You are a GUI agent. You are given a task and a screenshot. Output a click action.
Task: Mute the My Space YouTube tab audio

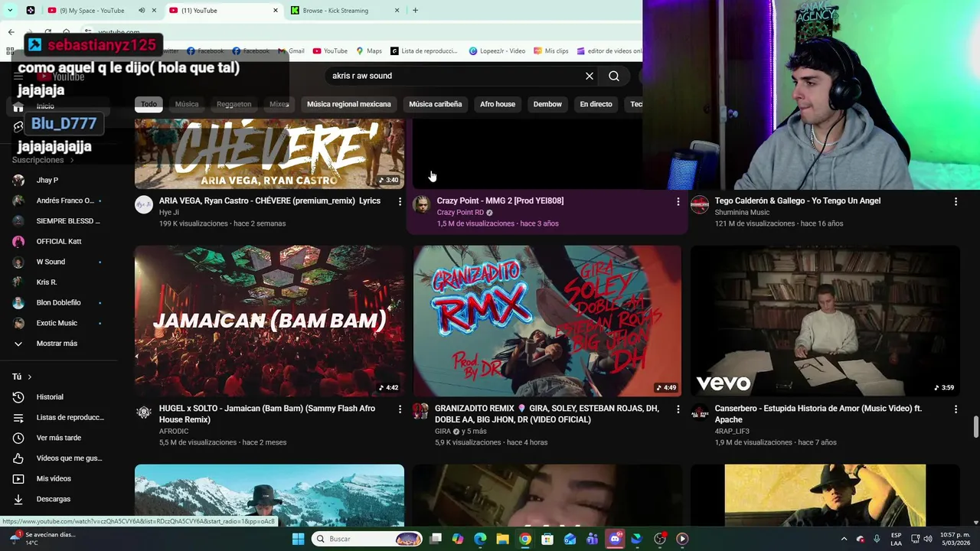(142, 11)
